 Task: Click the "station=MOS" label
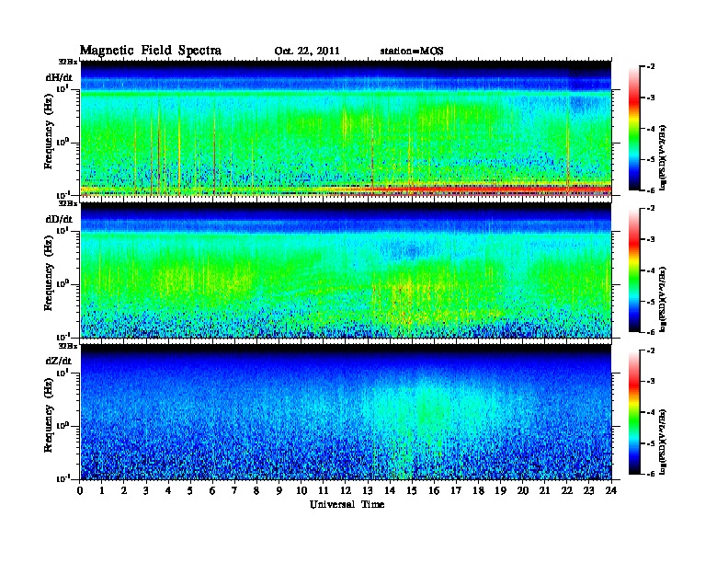coord(412,52)
